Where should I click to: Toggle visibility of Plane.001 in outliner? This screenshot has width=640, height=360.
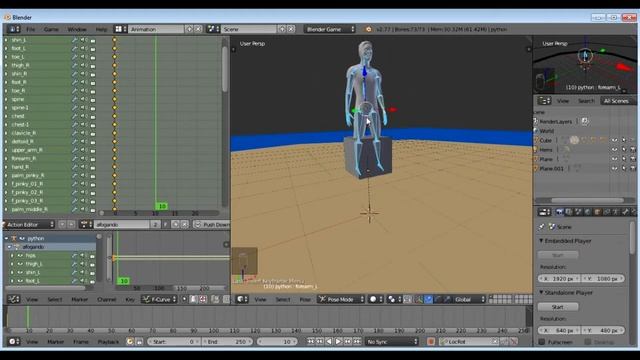(614, 169)
